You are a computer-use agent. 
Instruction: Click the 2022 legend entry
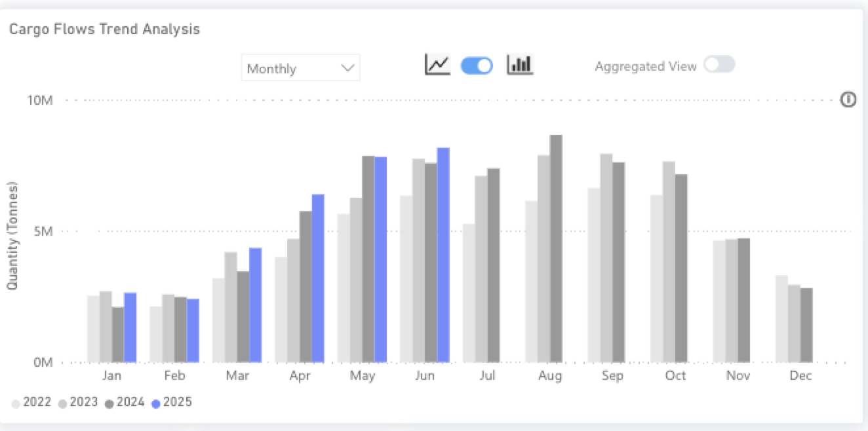pyautogui.click(x=31, y=402)
